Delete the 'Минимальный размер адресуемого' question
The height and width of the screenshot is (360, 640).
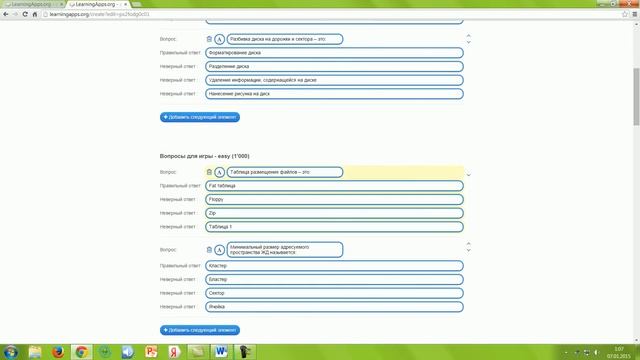(x=209, y=250)
